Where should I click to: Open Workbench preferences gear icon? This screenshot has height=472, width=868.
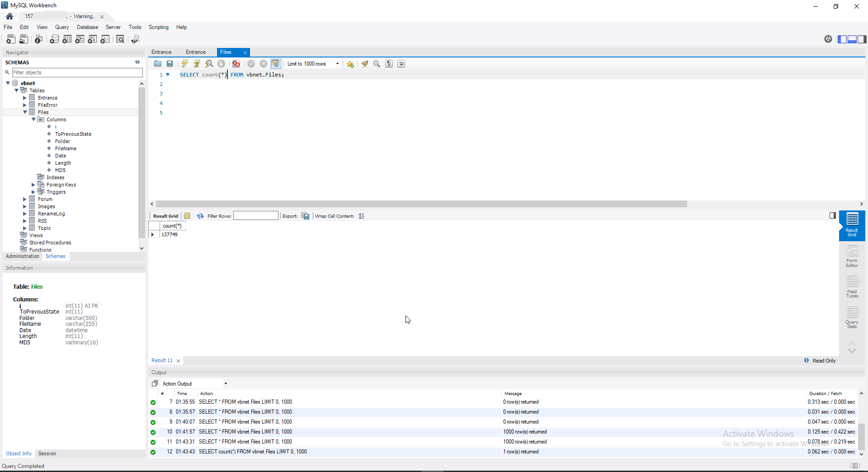click(828, 39)
